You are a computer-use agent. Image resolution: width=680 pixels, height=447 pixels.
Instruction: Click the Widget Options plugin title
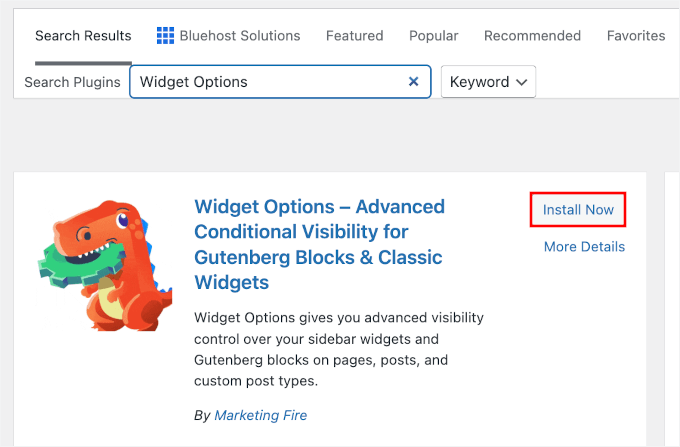(319, 245)
